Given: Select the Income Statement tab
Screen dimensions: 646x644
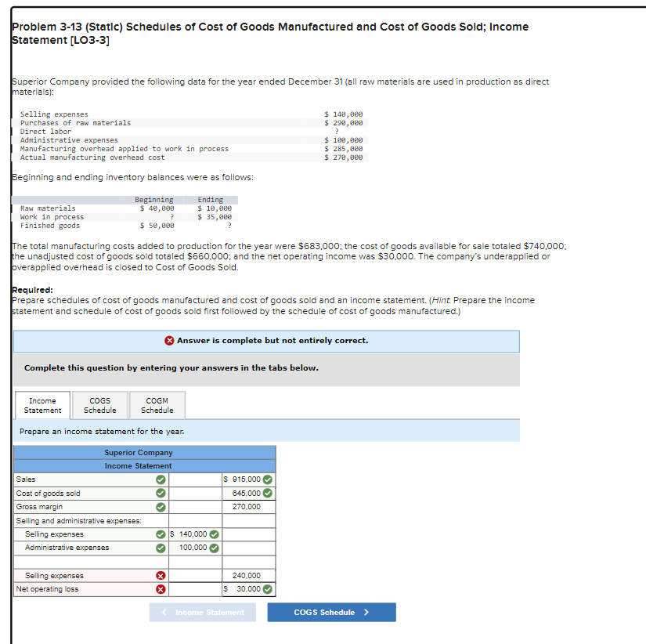Looking at the screenshot, I should click(x=42, y=404).
